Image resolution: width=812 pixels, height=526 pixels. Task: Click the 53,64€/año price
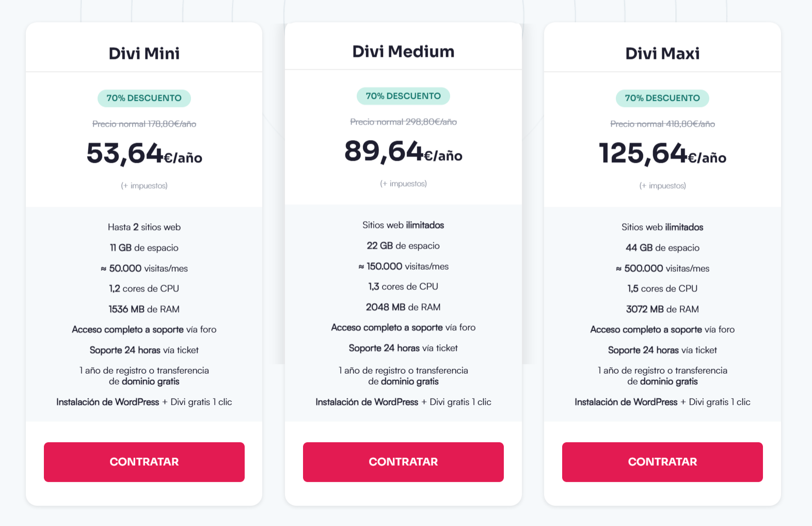(144, 154)
